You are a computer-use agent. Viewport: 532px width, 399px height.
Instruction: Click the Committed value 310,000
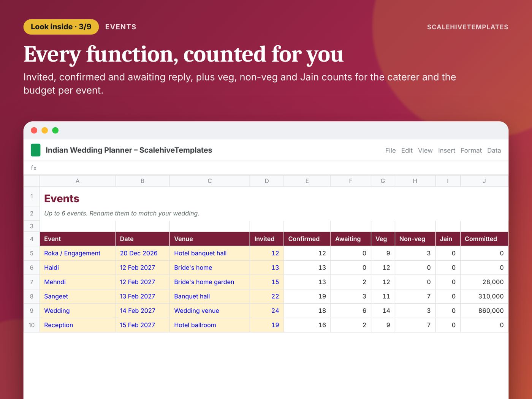(484, 297)
